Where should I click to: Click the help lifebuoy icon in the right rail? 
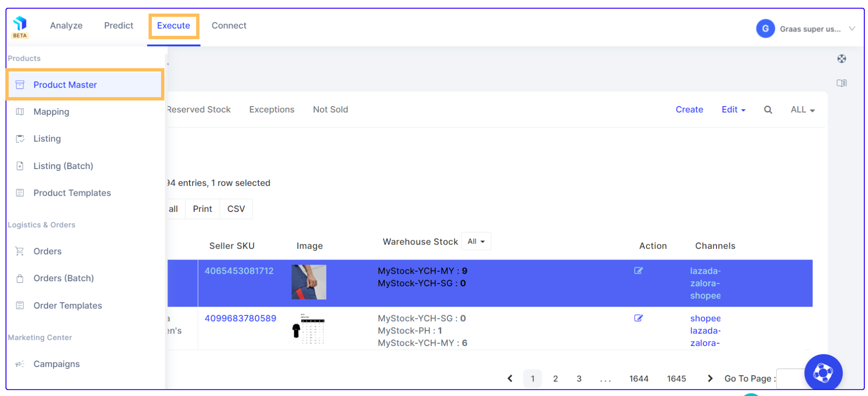tap(841, 59)
